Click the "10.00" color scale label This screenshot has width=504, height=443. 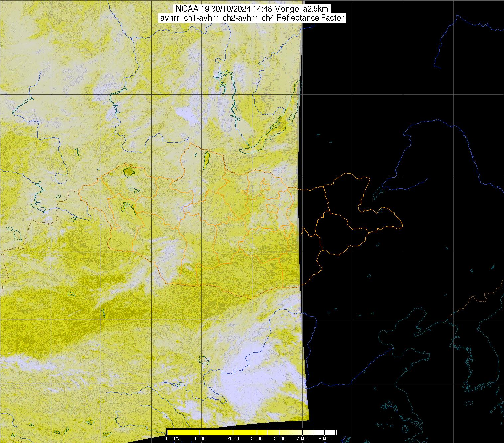200,438
